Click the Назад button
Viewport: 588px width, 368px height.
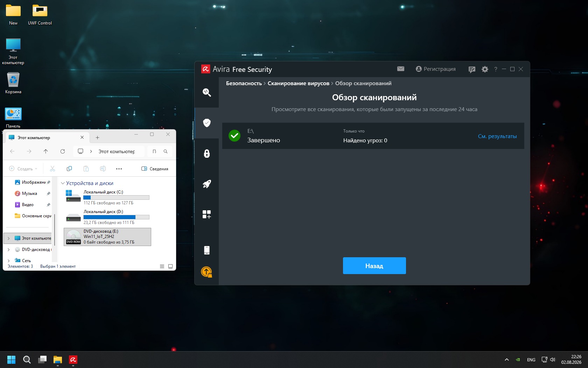pyautogui.click(x=374, y=266)
